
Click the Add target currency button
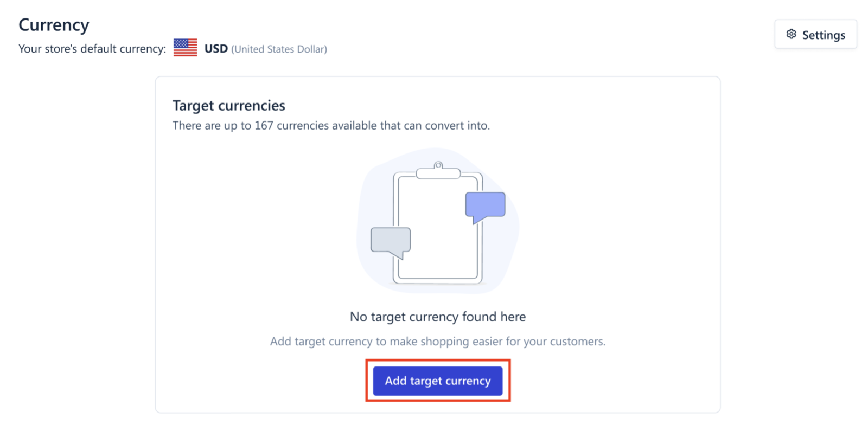tap(437, 381)
